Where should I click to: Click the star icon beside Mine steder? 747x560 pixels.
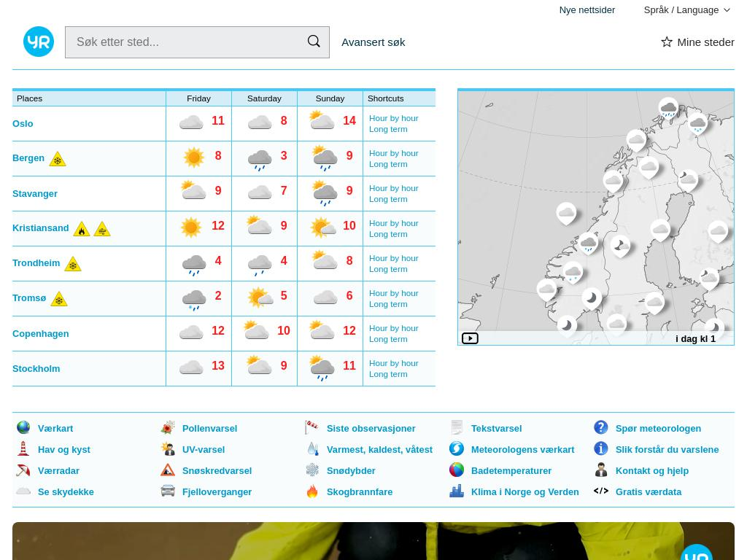coord(666,42)
